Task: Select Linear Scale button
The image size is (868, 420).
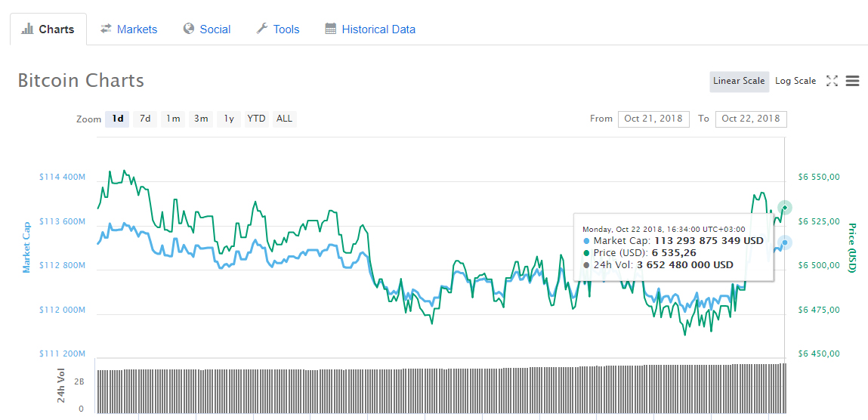Action: pyautogui.click(x=739, y=81)
